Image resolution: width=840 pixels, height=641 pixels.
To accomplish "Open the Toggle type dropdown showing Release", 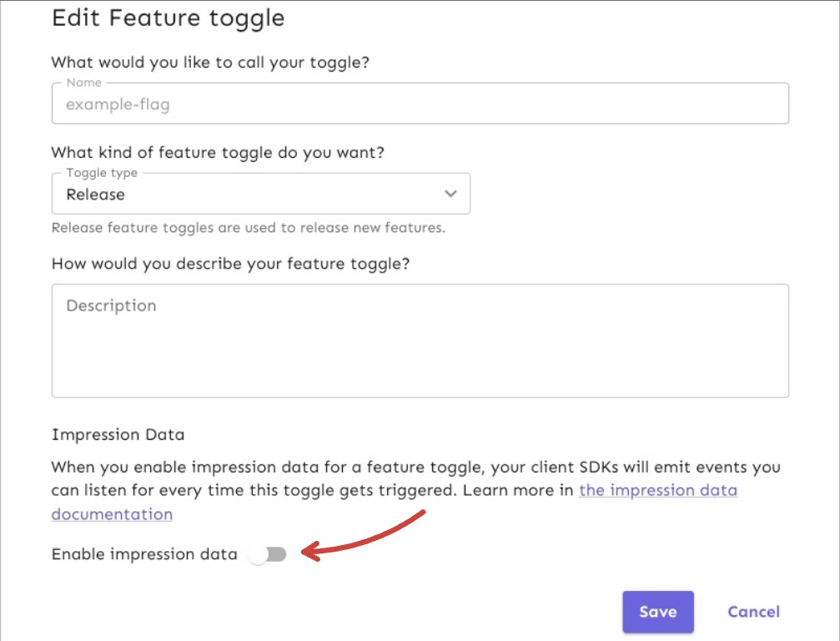I will (x=261, y=194).
